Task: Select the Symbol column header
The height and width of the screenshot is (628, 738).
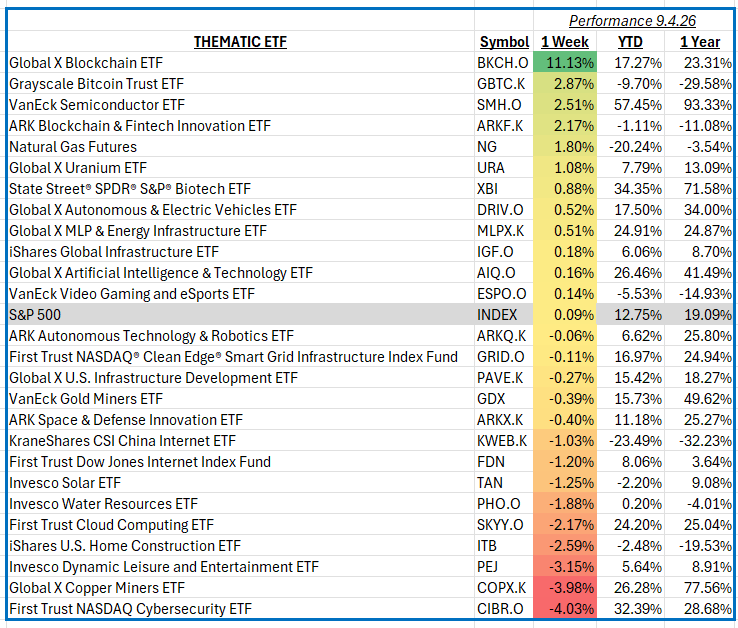Action: coord(504,42)
